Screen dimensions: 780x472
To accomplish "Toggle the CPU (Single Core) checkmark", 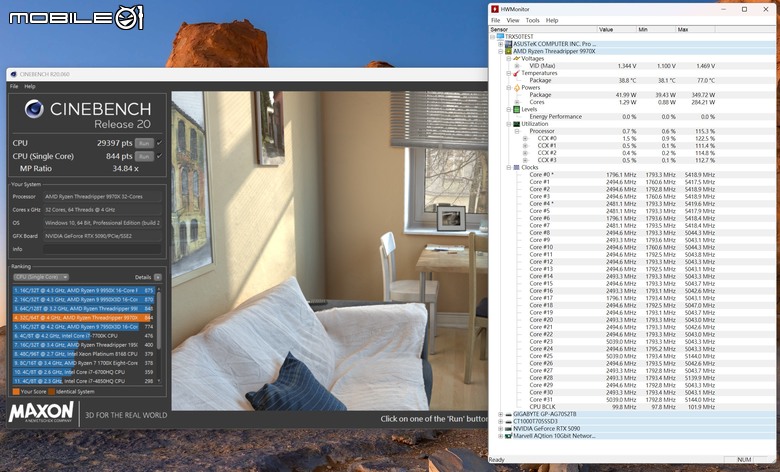I will click(159, 156).
